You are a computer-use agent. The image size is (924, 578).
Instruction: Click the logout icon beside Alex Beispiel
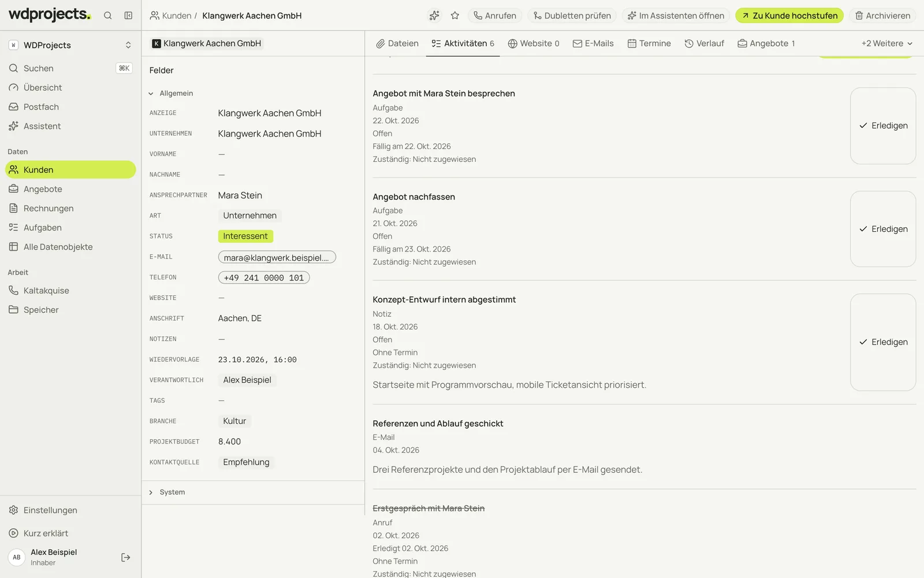[125, 557]
